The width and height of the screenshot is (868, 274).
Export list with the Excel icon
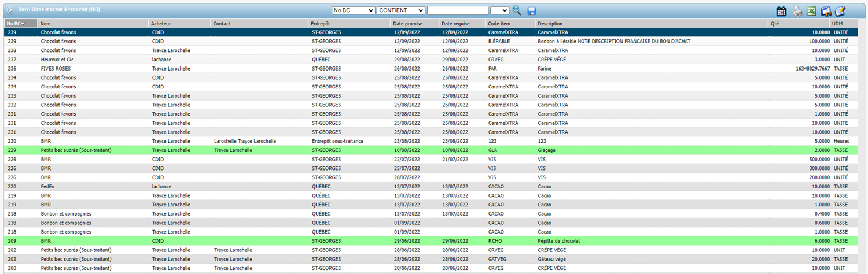coord(812,10)
